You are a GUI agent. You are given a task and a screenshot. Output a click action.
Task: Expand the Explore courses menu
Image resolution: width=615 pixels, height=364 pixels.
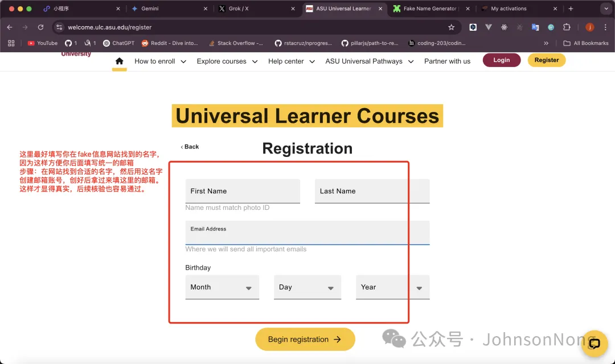click(227, 61)
